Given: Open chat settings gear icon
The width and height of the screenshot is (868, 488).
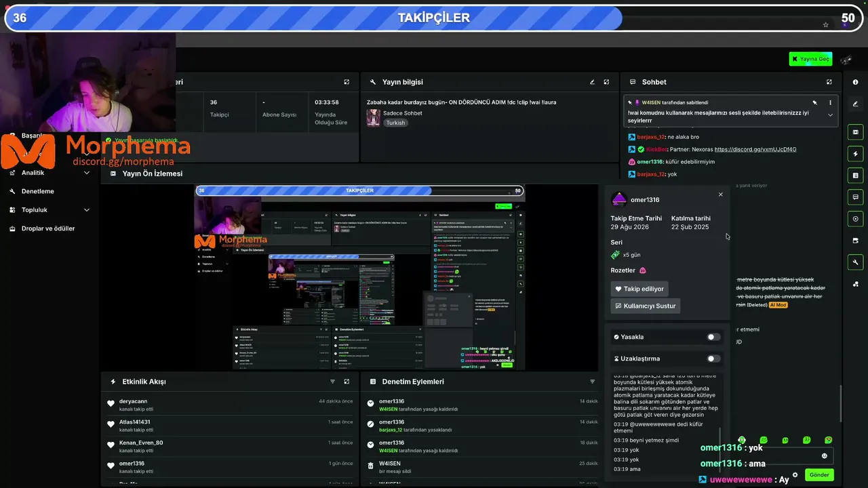Looking at the screenshot, I should click(795, 474).
